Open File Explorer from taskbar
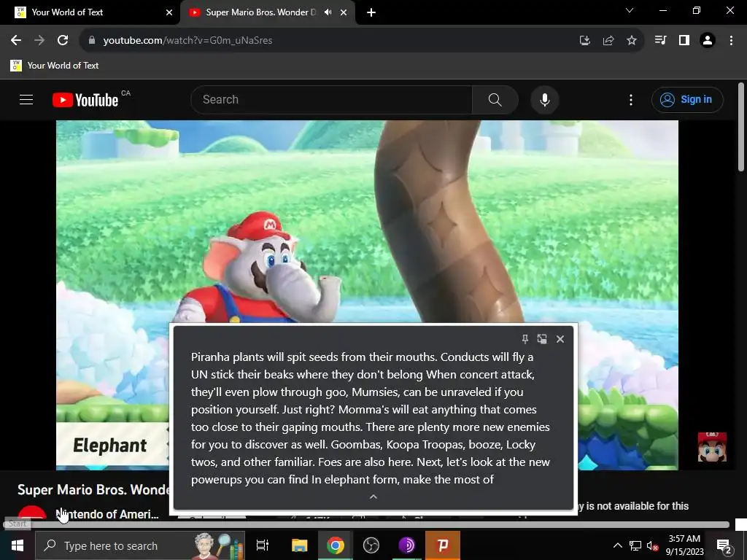Screen dimensions: 747x560 (300, 545)
